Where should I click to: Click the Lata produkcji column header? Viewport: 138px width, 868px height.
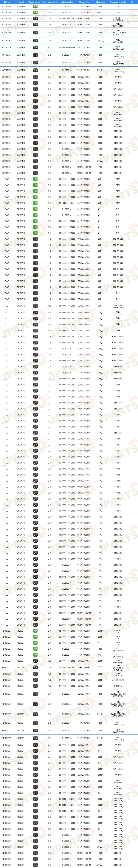pyautogui.click(x=67, y=2)
